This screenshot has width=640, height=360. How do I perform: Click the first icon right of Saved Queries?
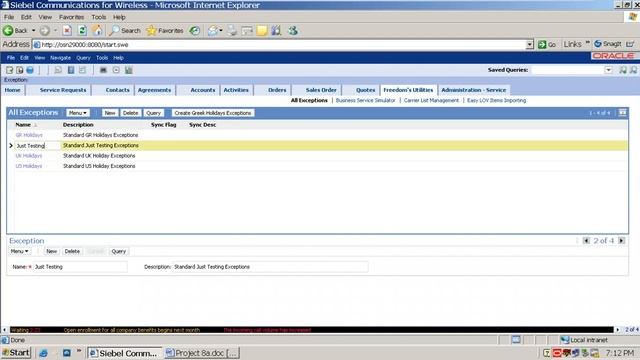pos(623,70)
